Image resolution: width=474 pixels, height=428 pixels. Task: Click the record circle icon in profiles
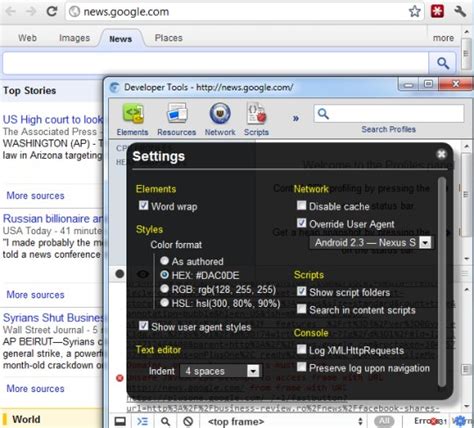tap(120, 274)
